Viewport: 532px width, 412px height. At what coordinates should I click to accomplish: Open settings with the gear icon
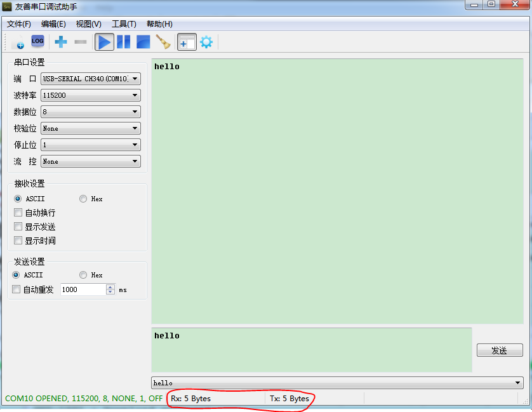click(206, 43)
